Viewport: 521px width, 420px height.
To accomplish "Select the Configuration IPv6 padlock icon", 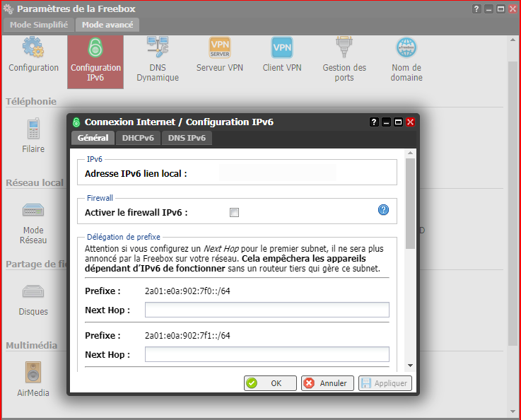I will click(95, 47).
